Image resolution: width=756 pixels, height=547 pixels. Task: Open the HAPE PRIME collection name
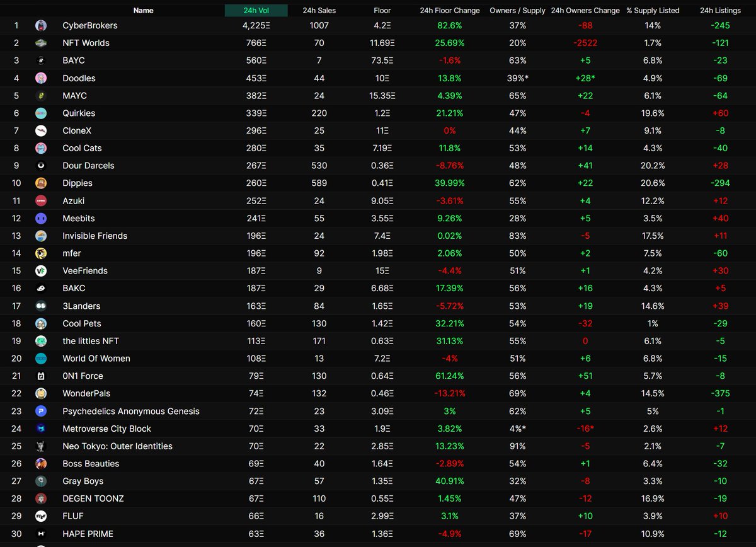pos(88,534)
